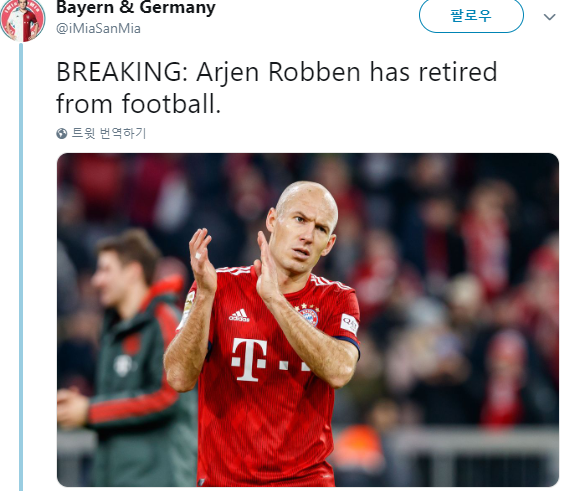
Task: Translate the tweet via 트윗 번역하기
Action: click(109, 133)
